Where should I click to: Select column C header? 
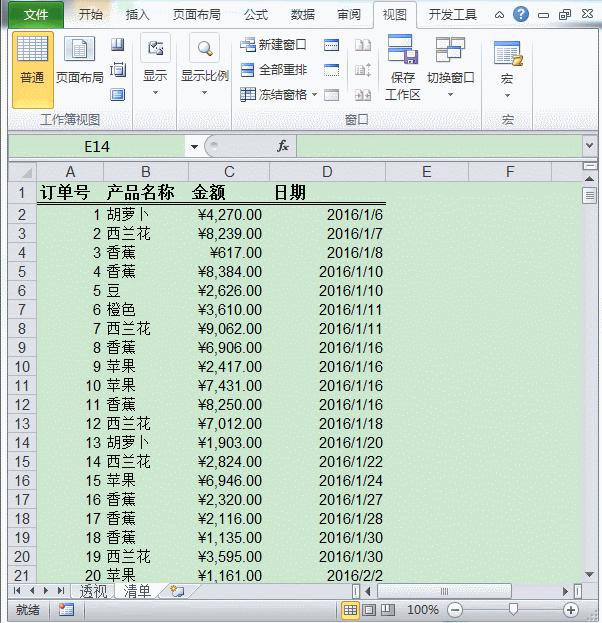229,172
